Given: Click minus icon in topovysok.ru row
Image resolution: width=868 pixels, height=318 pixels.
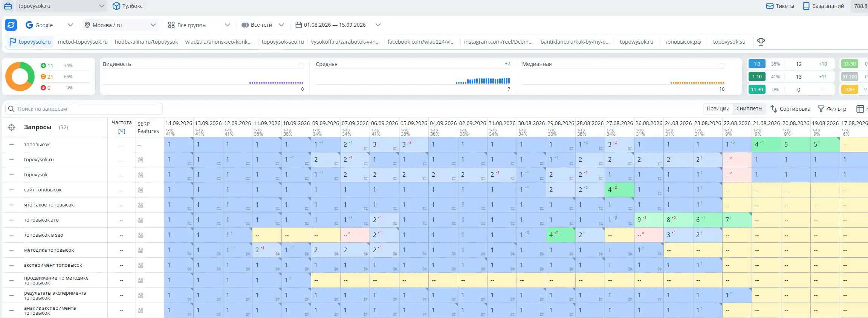Looking at the screenshot, I should [x=12, y=160].
